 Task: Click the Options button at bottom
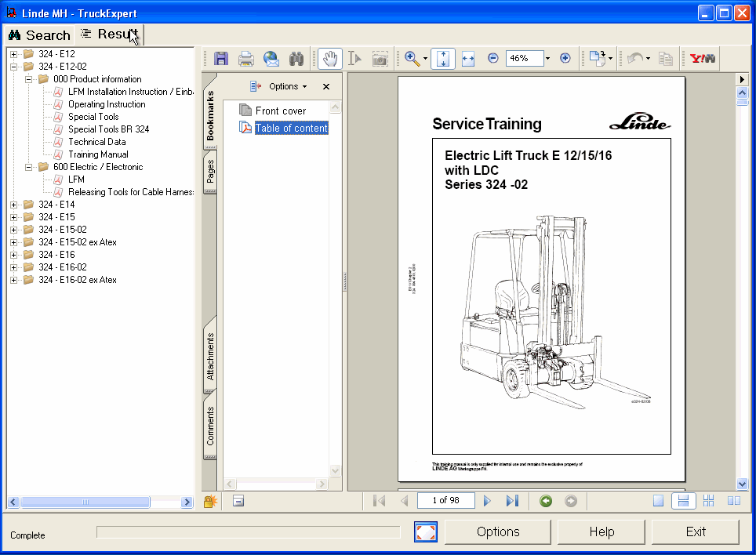coord(497,531)
